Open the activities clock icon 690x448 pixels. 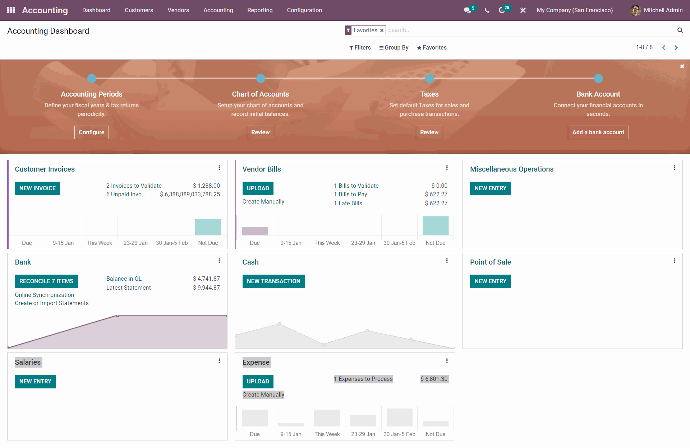click(x=502, y=10)
